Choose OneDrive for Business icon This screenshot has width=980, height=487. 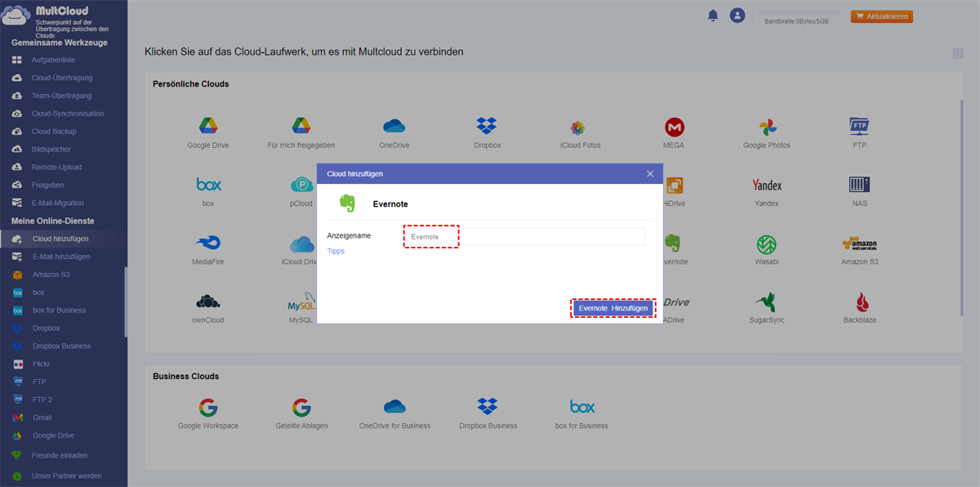394,407
